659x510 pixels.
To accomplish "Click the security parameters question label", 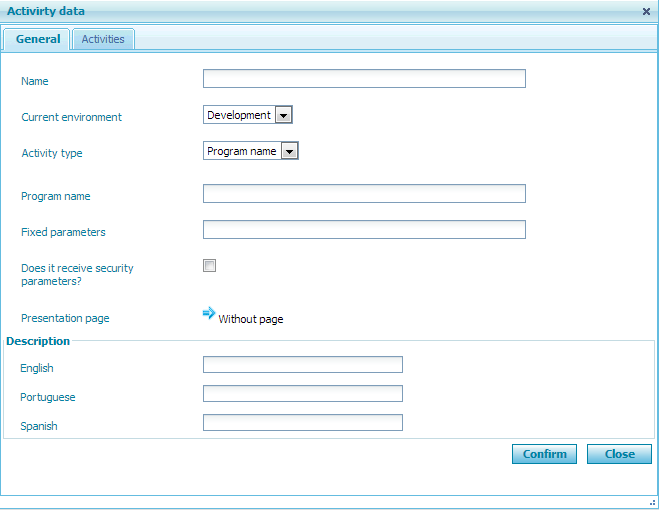I will (x=77, y=274).
